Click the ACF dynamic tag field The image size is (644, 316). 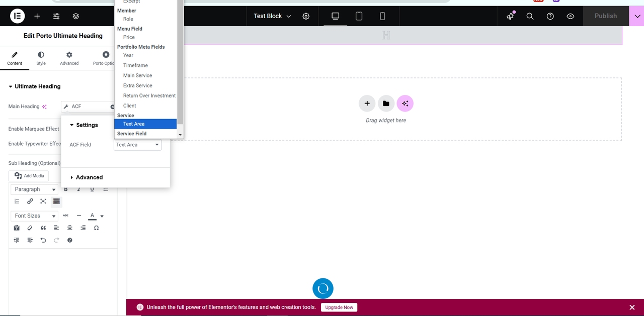coord(87,107)
